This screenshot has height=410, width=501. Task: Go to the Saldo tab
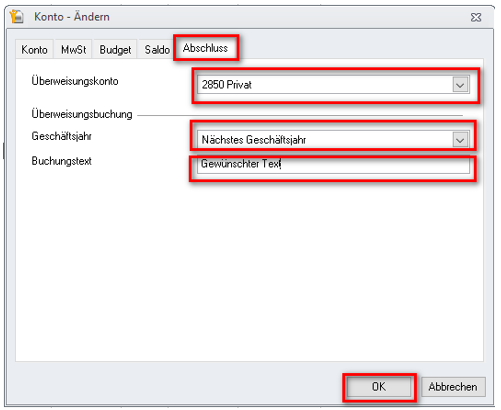(x=157, y=50)
